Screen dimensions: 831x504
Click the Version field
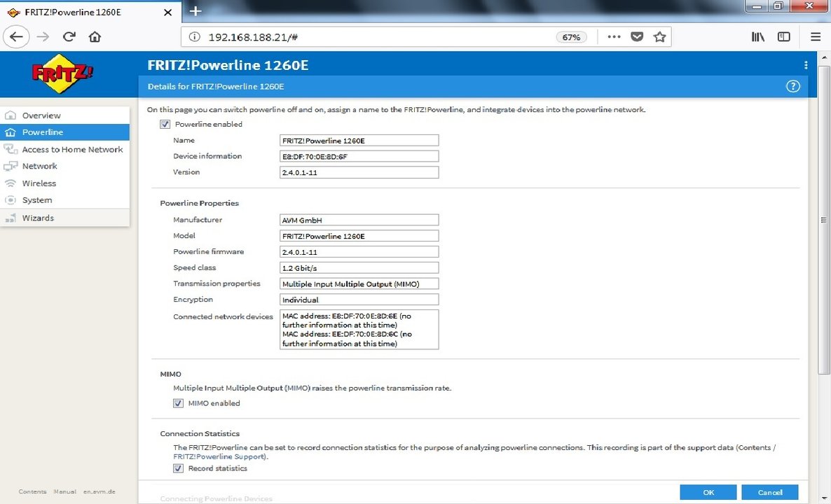pyautogui.click(x=359, y=172)
